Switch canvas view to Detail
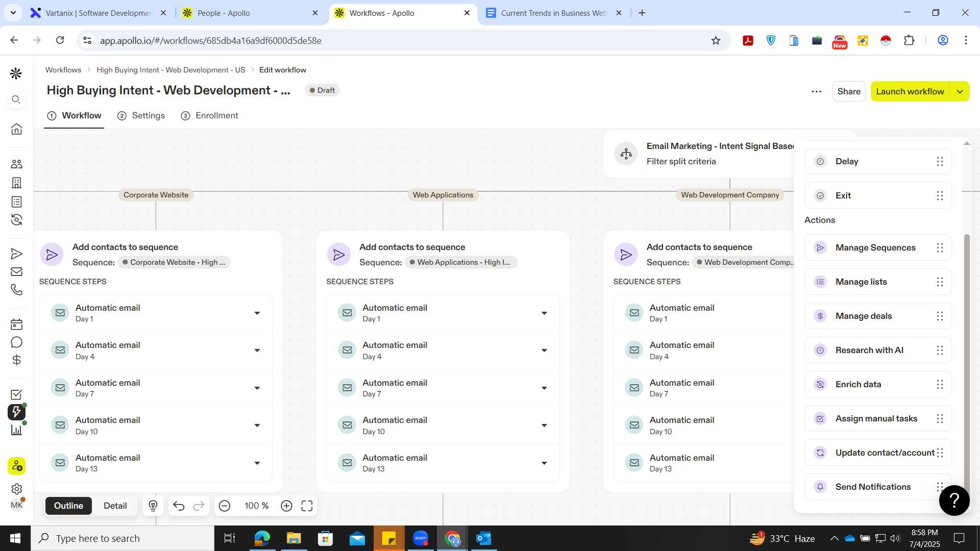This screenshot has height=551, width=980. click(115, 506)
